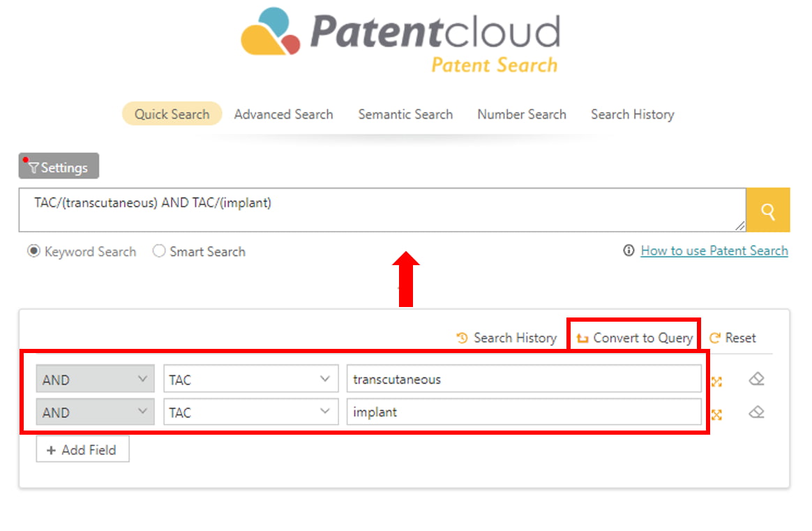The image size is (812, 531).
Task: Open the Search History tab at top
Action: pos(633,114)
